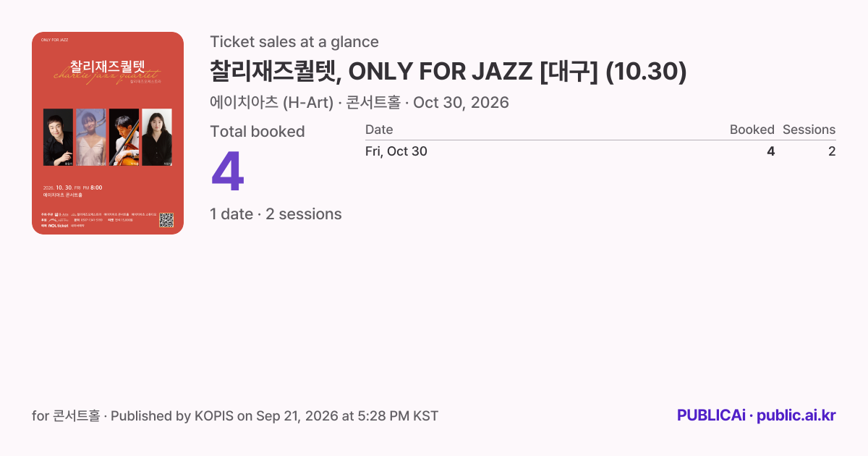Click the 1 date · 2 sessions summary
The image size is (868, 456).
click(x=276, y=214)
